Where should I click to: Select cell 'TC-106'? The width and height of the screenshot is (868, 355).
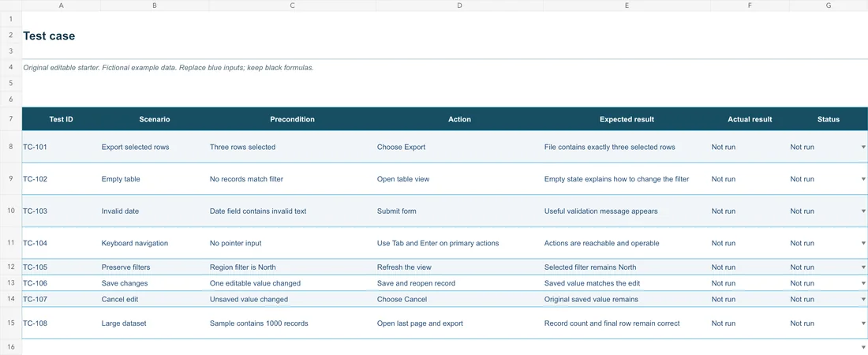pyautogui.click(x=61, y=283)
